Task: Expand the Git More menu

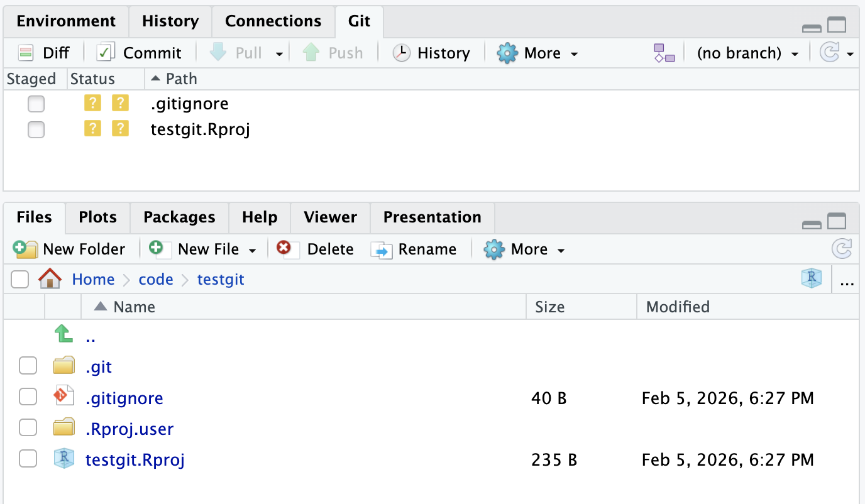Action: click(x=537, y=53)
